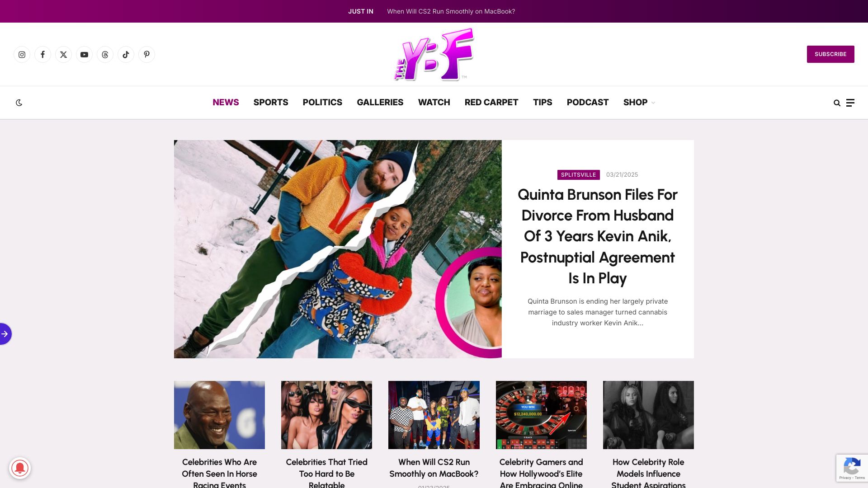
Task: Open the YouTube social icon
Action: coord(84,55)
